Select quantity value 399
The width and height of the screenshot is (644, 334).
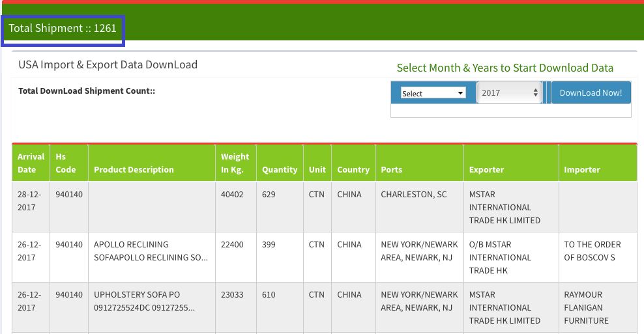click(x=269, y=245)
